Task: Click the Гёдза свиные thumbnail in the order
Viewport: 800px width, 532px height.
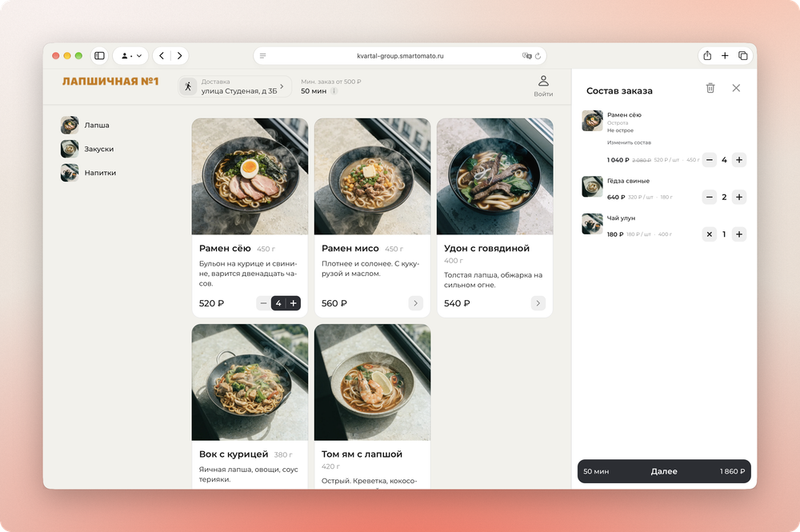Action: (x=592, y=186)
